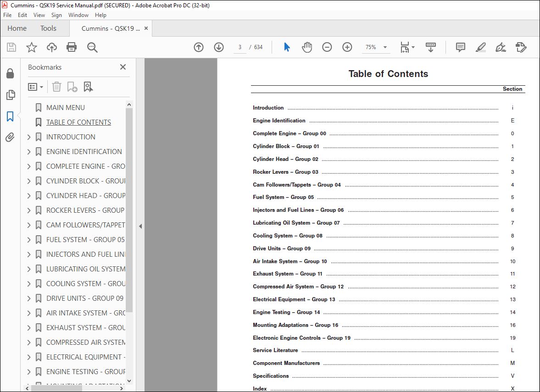540x392 pixels.
Task: Select the TABLE OF CONTENTS bookmark
Action: [x=78, y=122]
